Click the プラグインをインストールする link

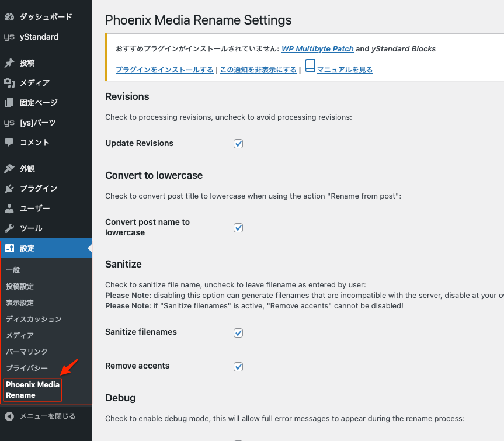coord(165,70)
